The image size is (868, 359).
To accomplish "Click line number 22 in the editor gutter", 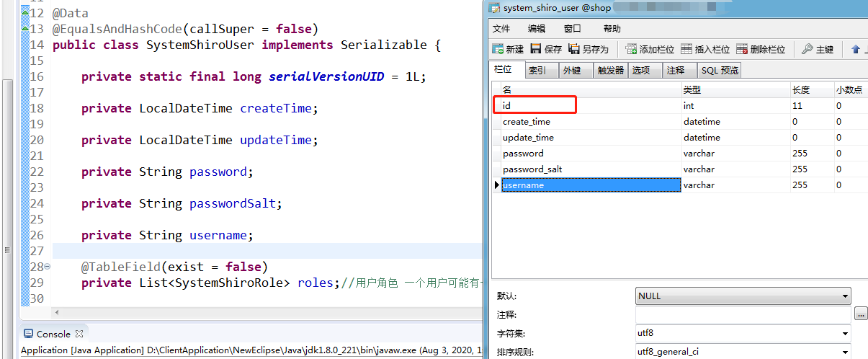I will coord(37,172).
